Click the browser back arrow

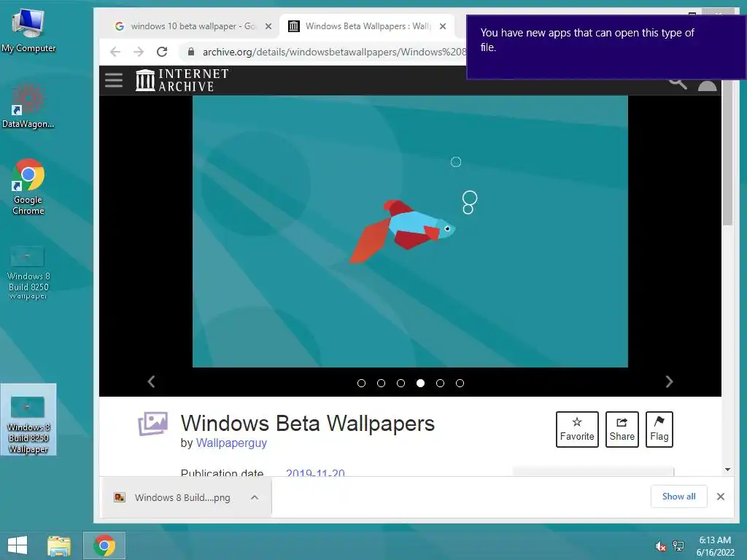pyautogui.click(x=115, y=52)
